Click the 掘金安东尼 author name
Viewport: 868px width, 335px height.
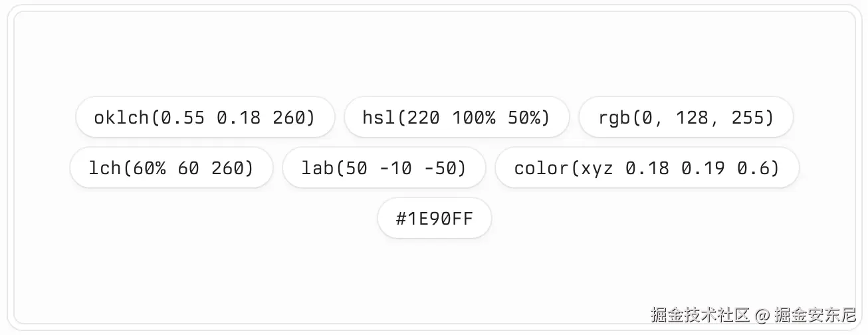[815, 314]
